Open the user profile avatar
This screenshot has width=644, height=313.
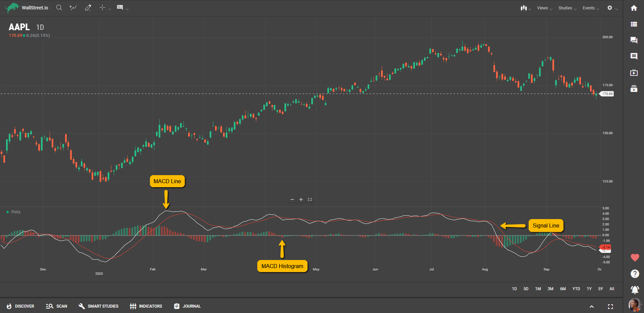tap(635, 305)
